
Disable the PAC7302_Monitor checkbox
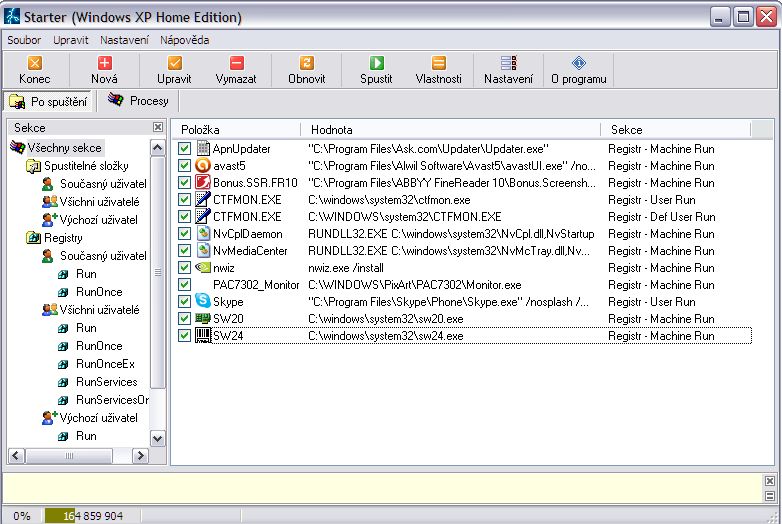(x=184, y=284)
